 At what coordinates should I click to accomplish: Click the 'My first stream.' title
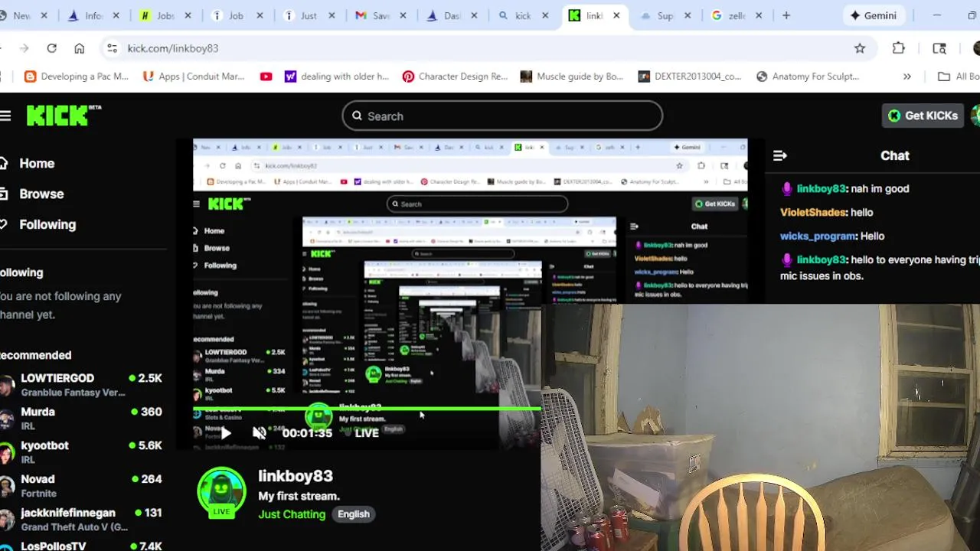(x=299, y=496)
